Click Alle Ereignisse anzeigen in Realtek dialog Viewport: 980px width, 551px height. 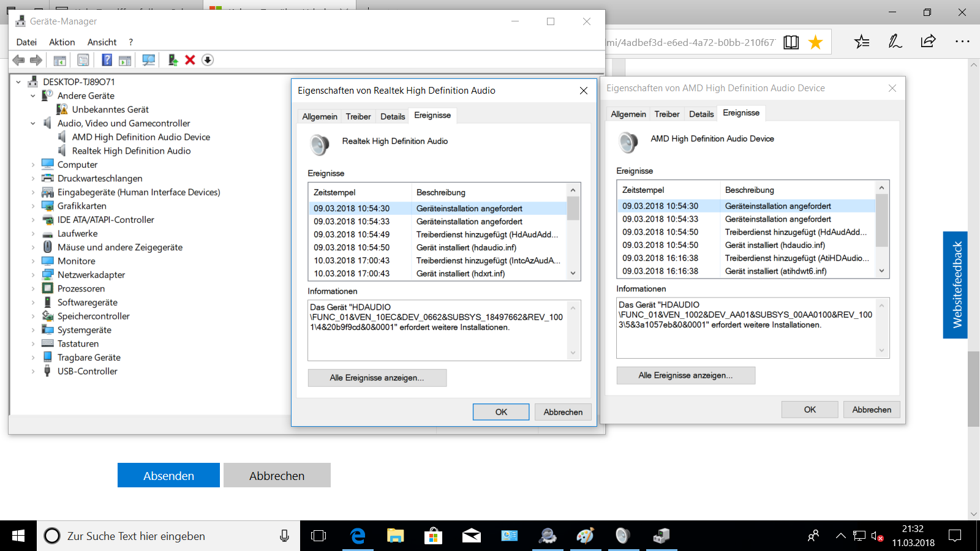(377, 378)
